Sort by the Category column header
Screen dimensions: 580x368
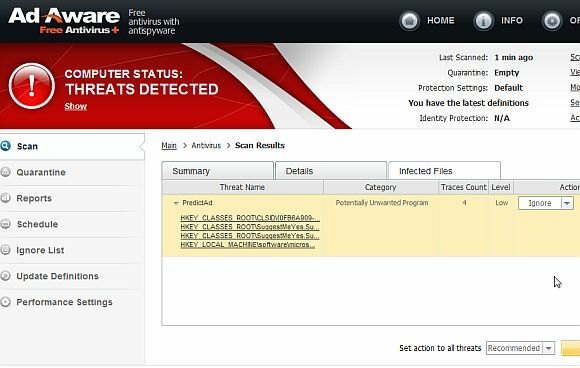pos(381,187)
